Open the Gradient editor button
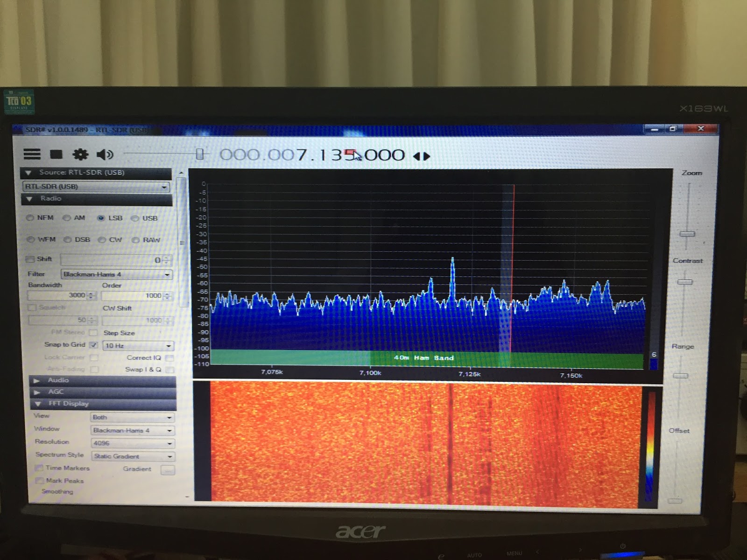 pos(167,470)
